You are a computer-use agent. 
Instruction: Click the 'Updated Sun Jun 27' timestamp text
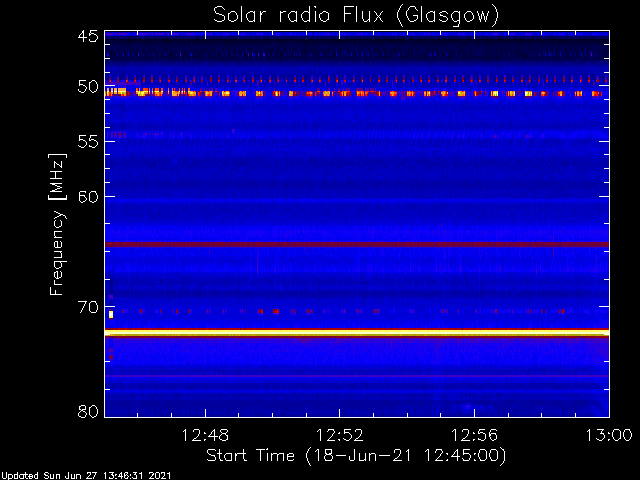86,476
